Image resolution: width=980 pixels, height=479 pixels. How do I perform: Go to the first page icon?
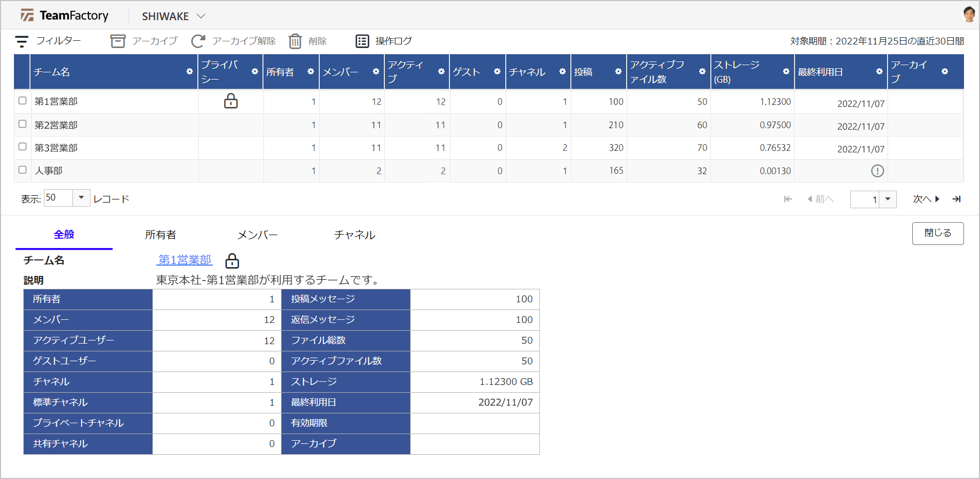click(x=788, y=199)
